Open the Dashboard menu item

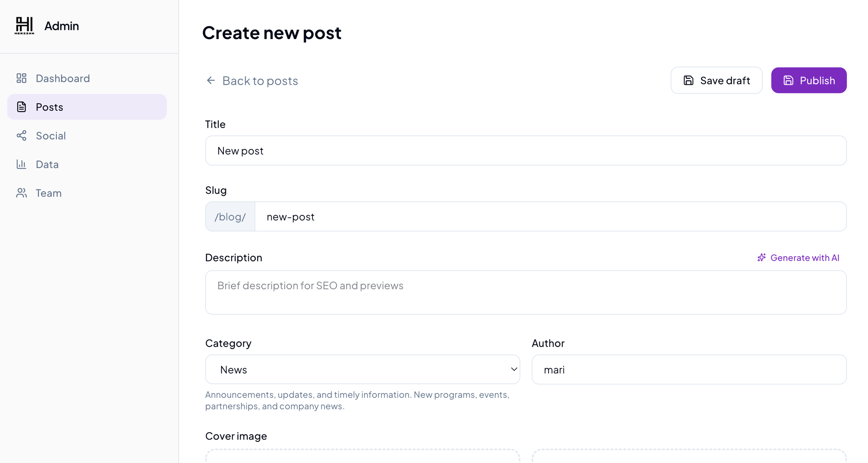(x=62, y=78)
